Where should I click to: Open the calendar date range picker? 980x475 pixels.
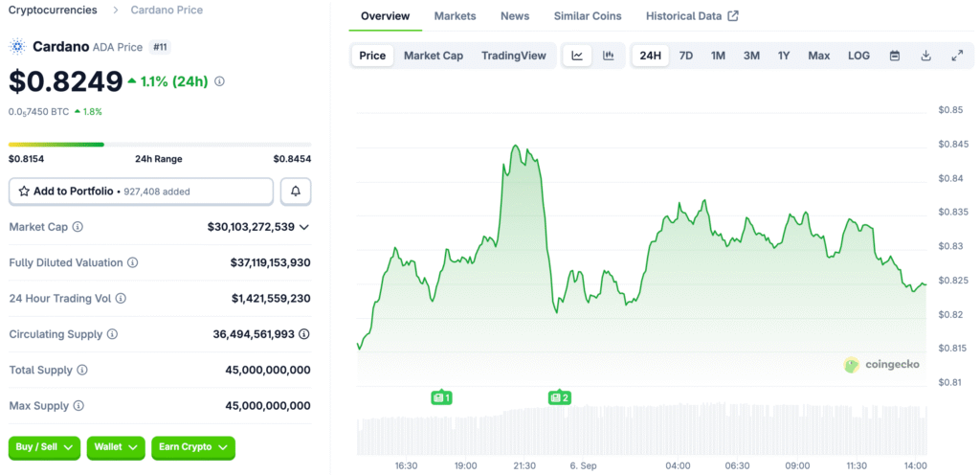point(895,56)
